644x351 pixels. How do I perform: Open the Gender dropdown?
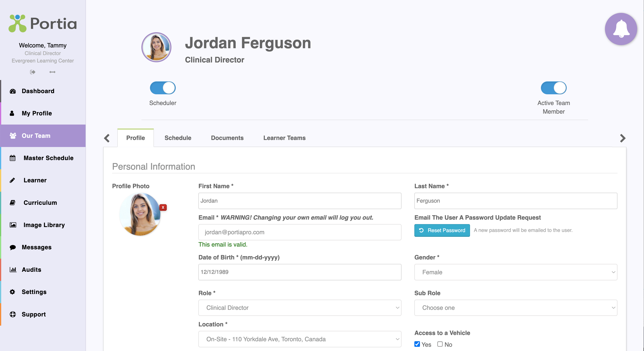click(x=516, y=272)
